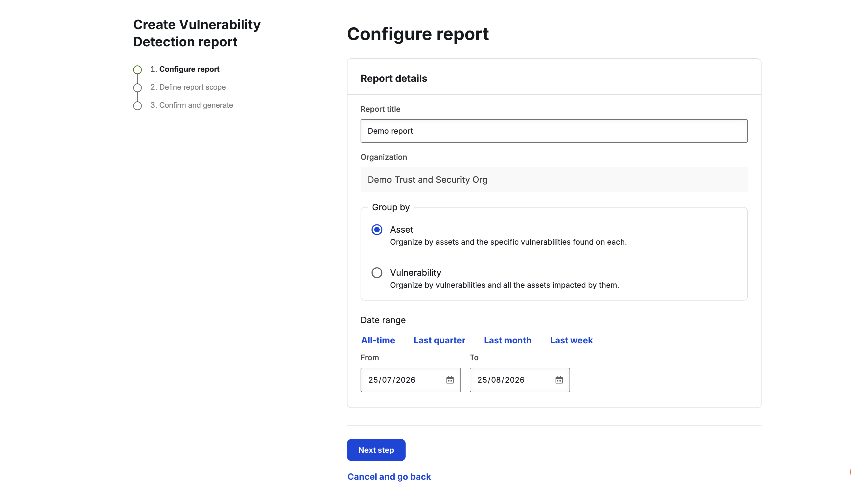Click the Group by legend label
This screenshot has width=851, height=504.
[391, 207]
